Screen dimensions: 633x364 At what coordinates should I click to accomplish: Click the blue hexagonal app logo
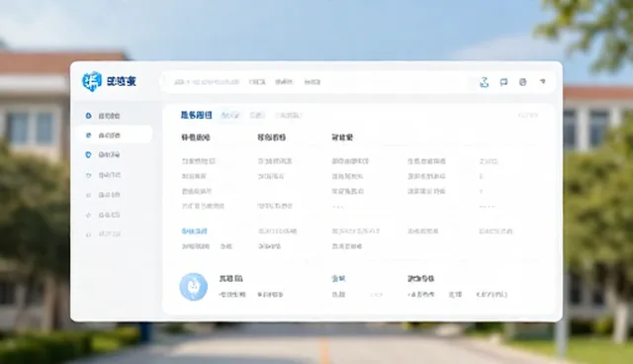(x=92, y=81)
